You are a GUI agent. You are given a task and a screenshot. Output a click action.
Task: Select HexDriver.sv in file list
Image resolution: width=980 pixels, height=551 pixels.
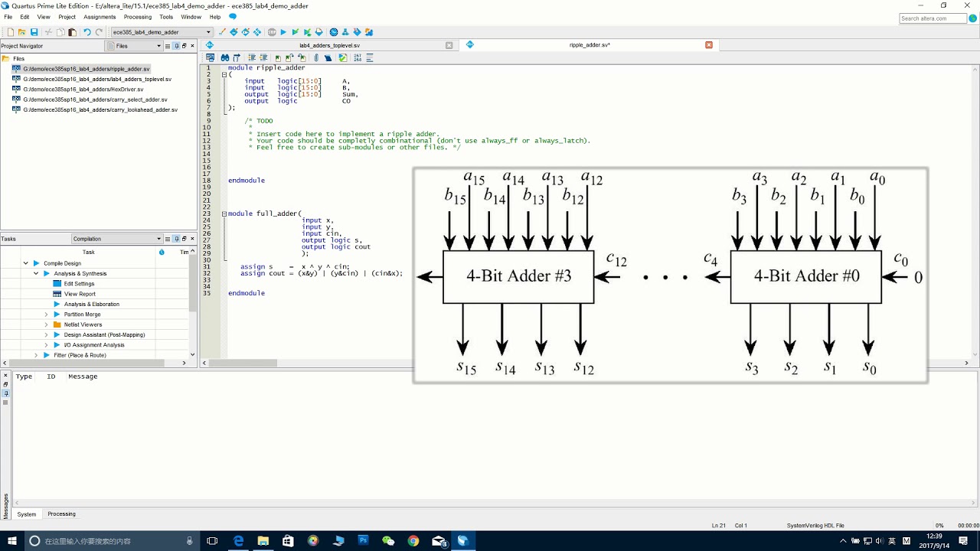[x=77, y=89]
